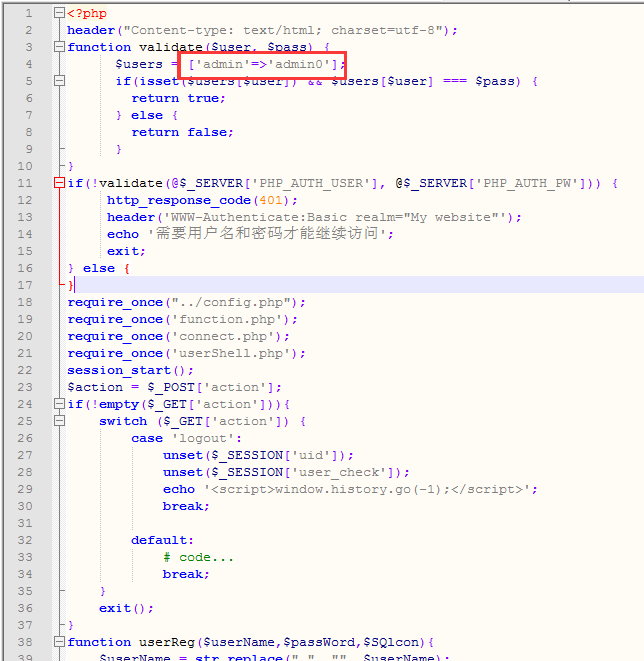Click the 'logout' case string
644x661 pixels.
[x=203, y=438]
